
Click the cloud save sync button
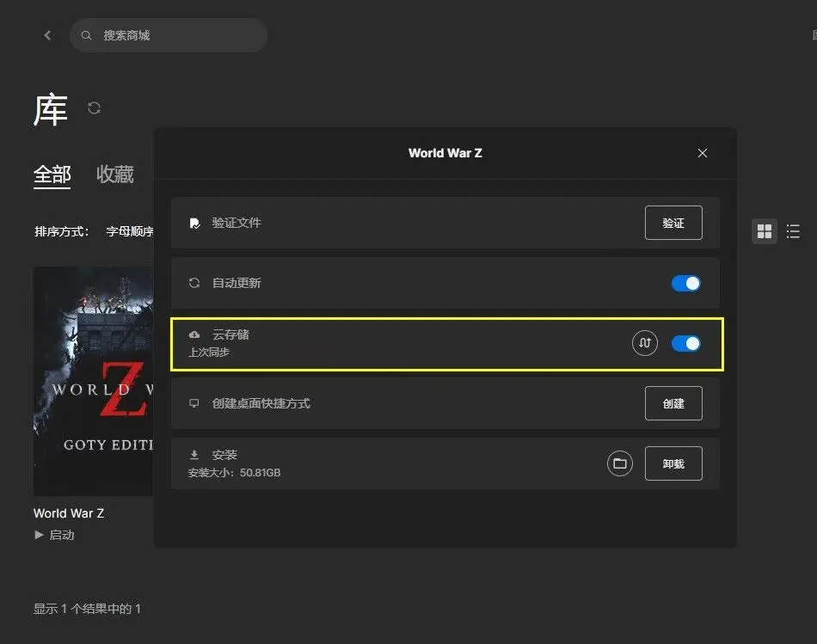(644, 343)
